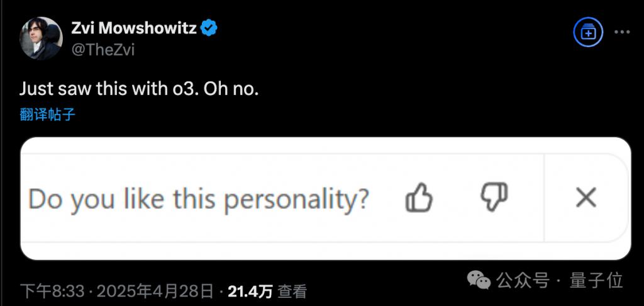Click the 翻译帖子 translate link

48,115
